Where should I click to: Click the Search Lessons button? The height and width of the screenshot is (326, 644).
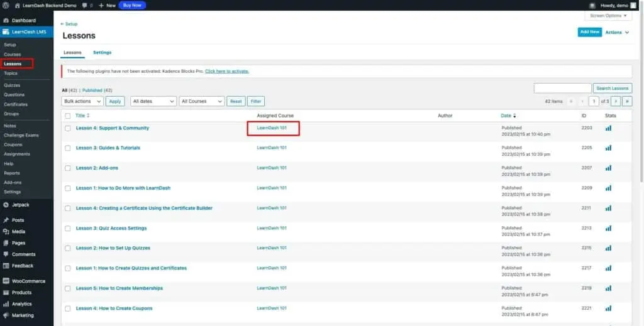[613, 88]
